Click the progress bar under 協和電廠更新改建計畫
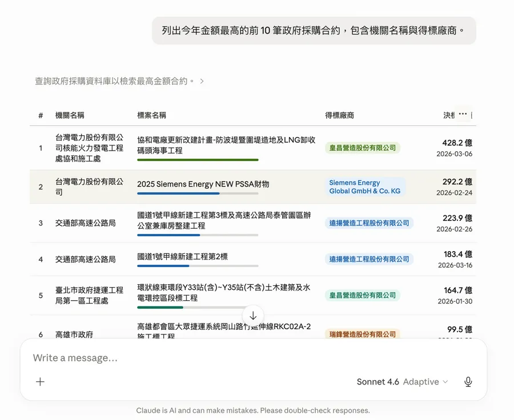This screenshot has width=514, height=420. [x=198, y=160]
